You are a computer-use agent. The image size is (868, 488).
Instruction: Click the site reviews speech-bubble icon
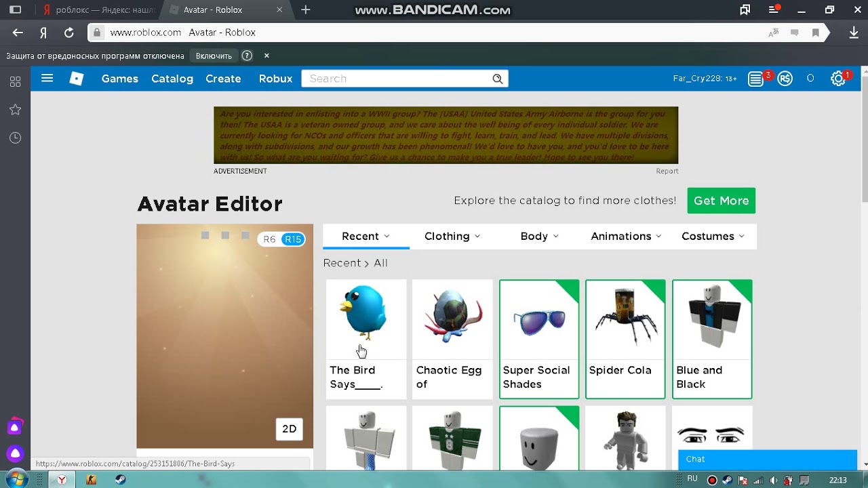[x=795, y=33]
